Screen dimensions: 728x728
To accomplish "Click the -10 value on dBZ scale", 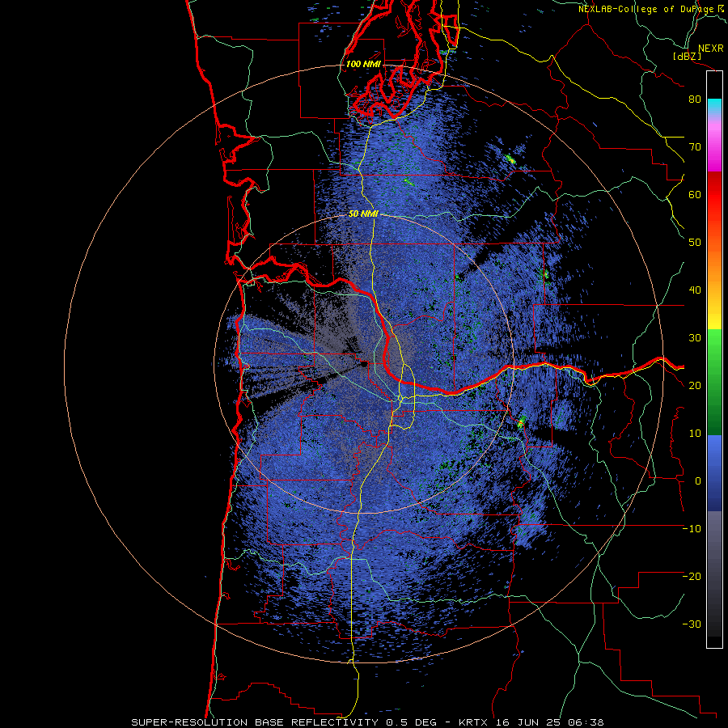I will click(692, 528).
